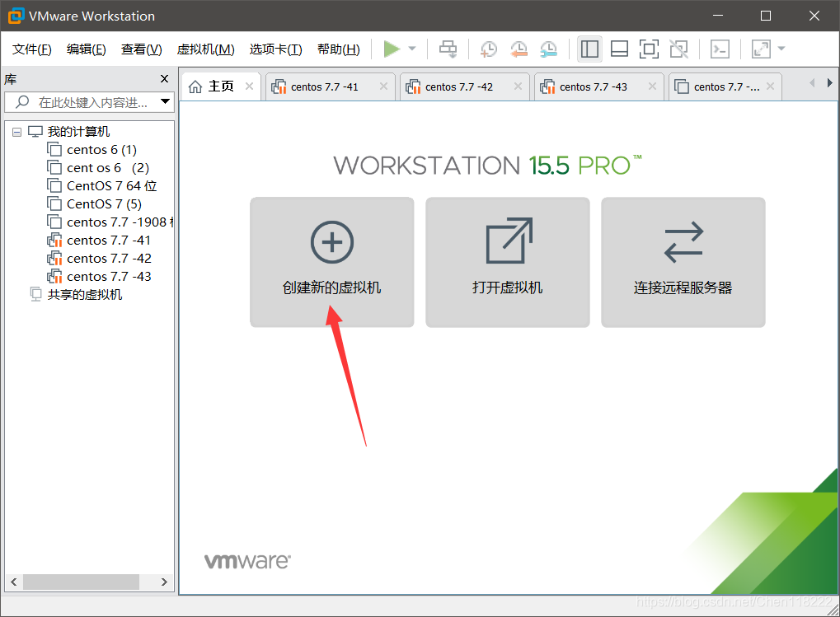Click the Unity mode toolbar icon

[678, 49]
